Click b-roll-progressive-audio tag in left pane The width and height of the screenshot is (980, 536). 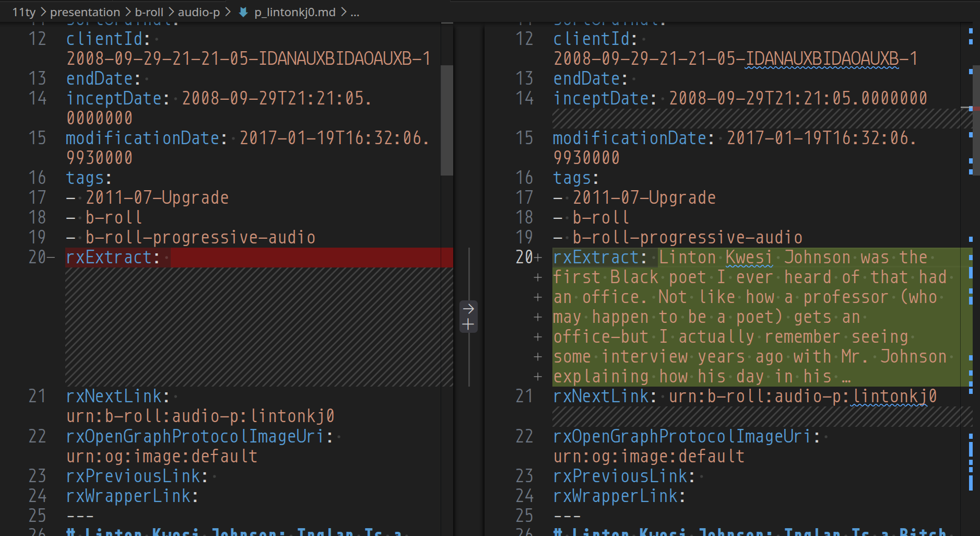pos(200,237)
